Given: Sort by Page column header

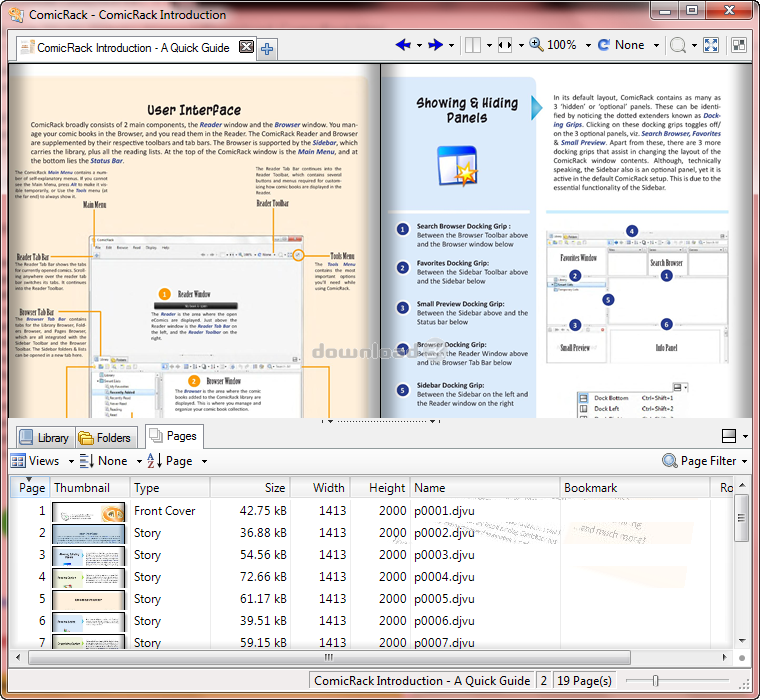Looking at the screenshot, I should tap(29, 488).
